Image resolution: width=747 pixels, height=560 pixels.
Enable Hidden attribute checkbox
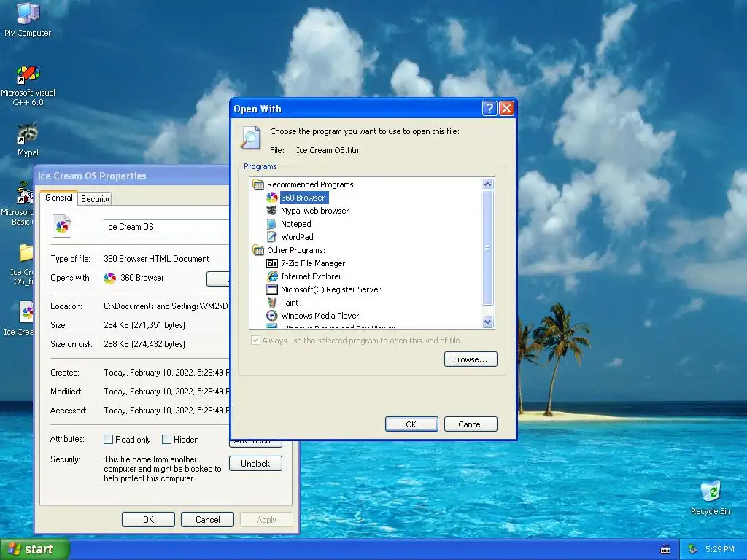coord(167,440)
